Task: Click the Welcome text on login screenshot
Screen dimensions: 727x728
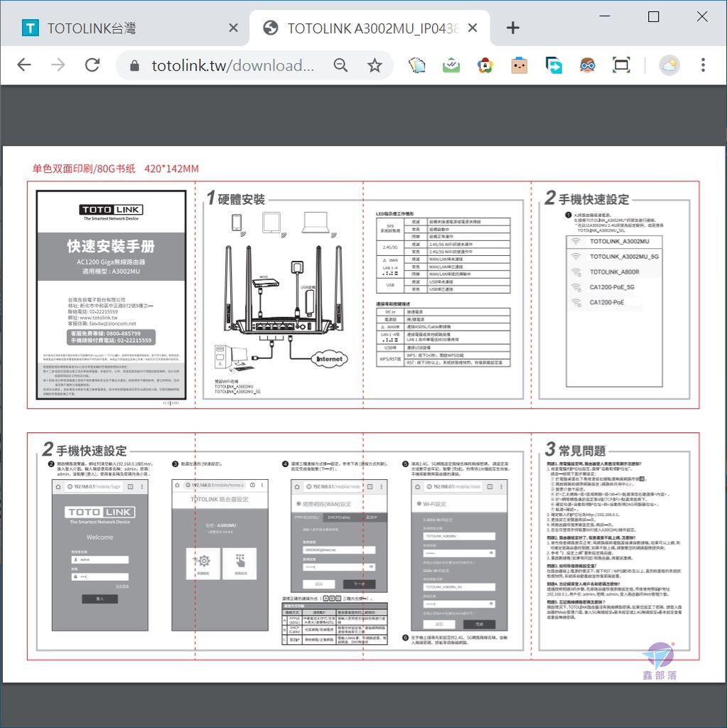Action: (x=99, y=537)
